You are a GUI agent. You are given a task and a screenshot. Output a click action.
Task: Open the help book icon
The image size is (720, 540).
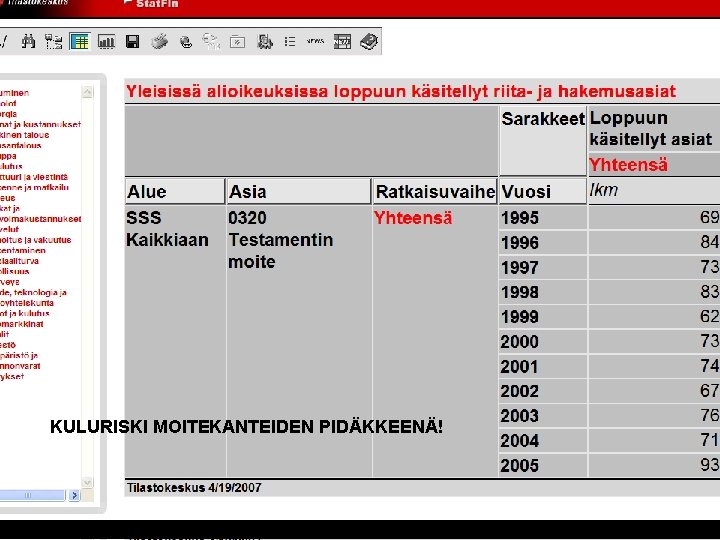point(369,42)
